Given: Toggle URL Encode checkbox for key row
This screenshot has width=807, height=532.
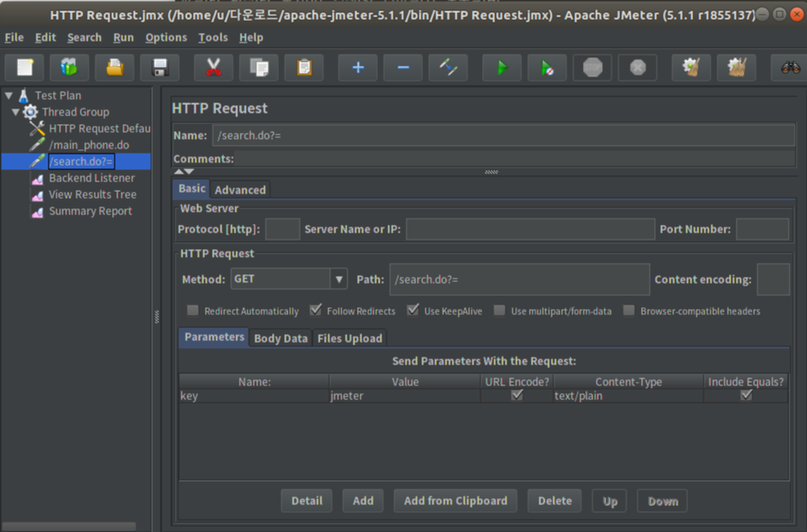Looking at the screenshot, I should (517, 395).
